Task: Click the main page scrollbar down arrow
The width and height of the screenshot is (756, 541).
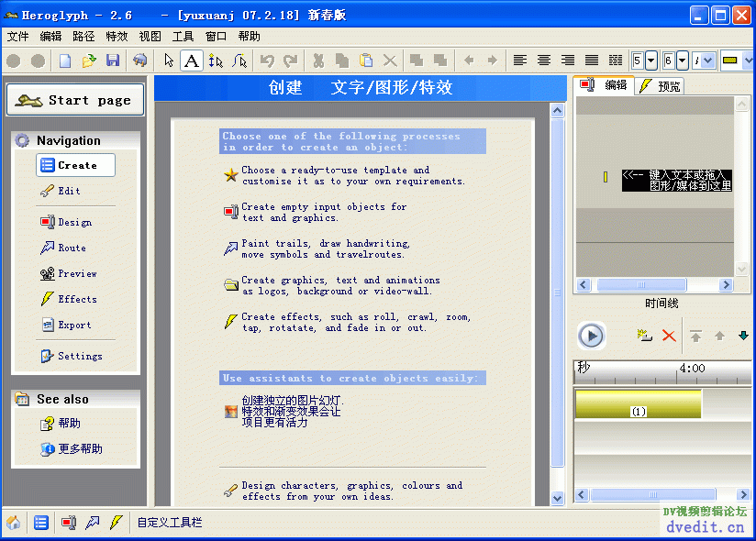Action: (x=557, y=498)
